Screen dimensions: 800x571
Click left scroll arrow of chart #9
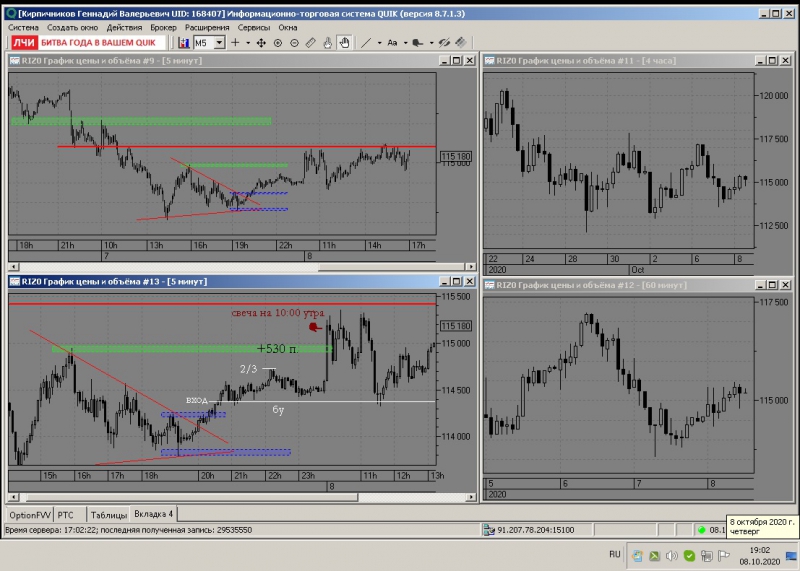pos(14,266)
